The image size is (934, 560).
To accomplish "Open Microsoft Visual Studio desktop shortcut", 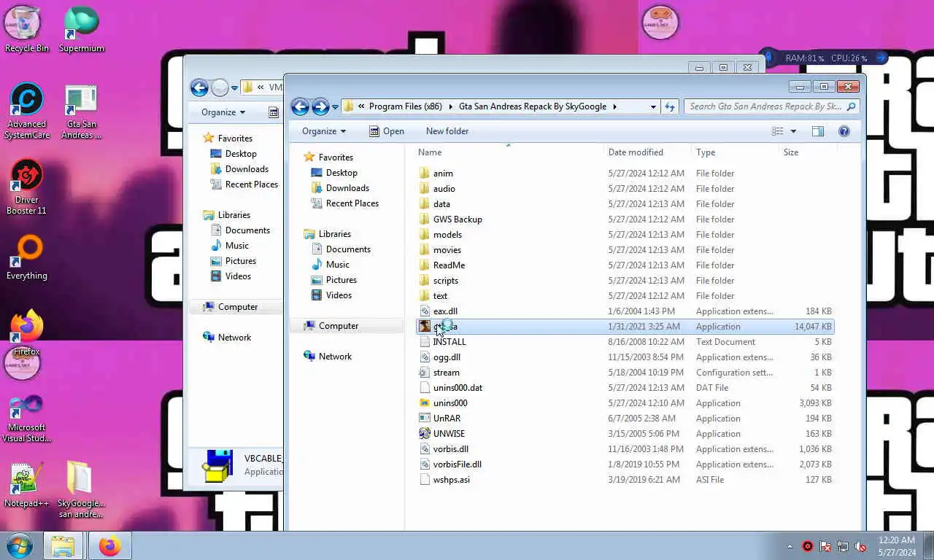I will [x=27, y=417].
